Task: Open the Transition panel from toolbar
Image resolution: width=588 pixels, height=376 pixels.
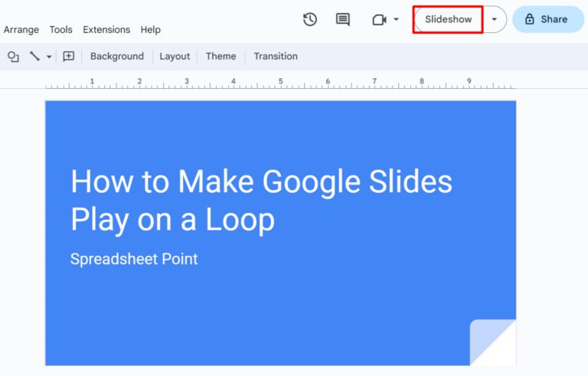Action: 276,57
